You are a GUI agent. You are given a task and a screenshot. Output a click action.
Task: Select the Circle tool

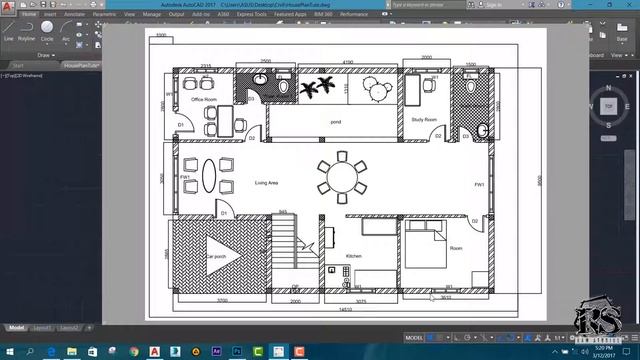pyautogui.click(x=47, y=31)
